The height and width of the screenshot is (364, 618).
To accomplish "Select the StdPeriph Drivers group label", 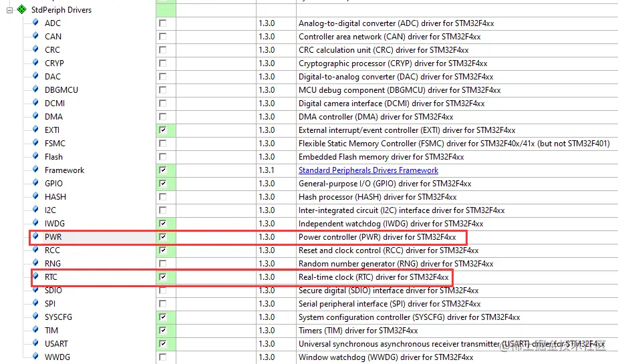I will pos(61,10).
